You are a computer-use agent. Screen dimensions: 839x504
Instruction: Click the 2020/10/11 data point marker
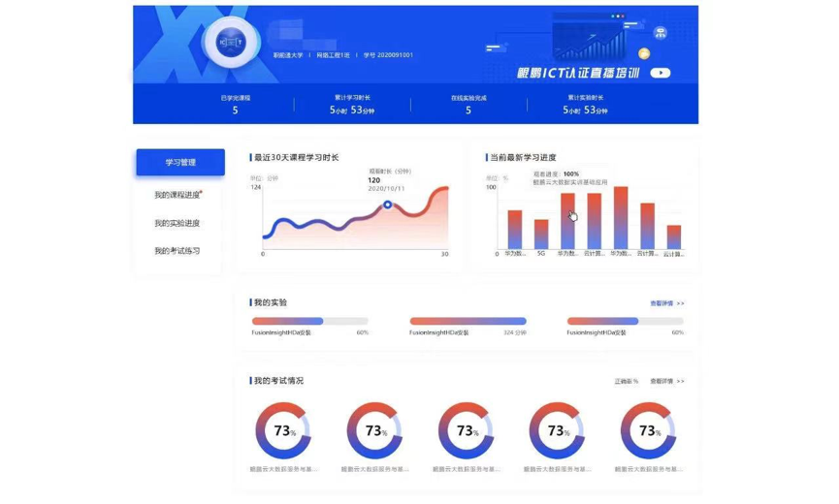(x=387, y=205)
